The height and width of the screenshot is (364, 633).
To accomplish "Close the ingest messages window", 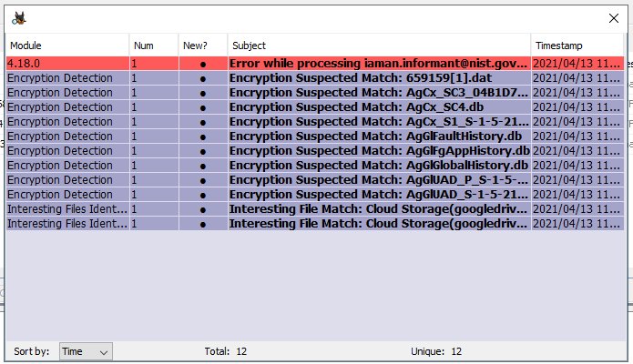I will [x=614, y=18].
